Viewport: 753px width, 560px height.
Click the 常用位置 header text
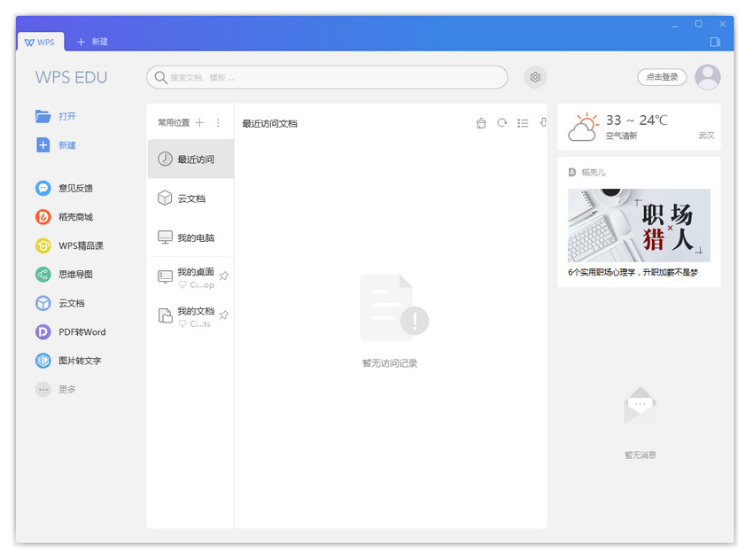coord(174,123)
